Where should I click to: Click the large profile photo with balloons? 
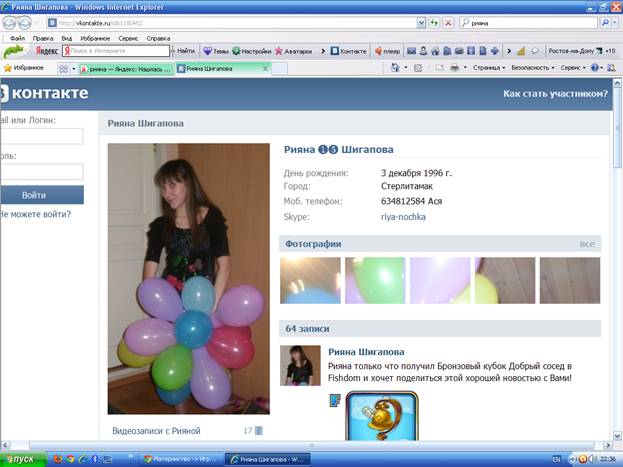point(189,279)
